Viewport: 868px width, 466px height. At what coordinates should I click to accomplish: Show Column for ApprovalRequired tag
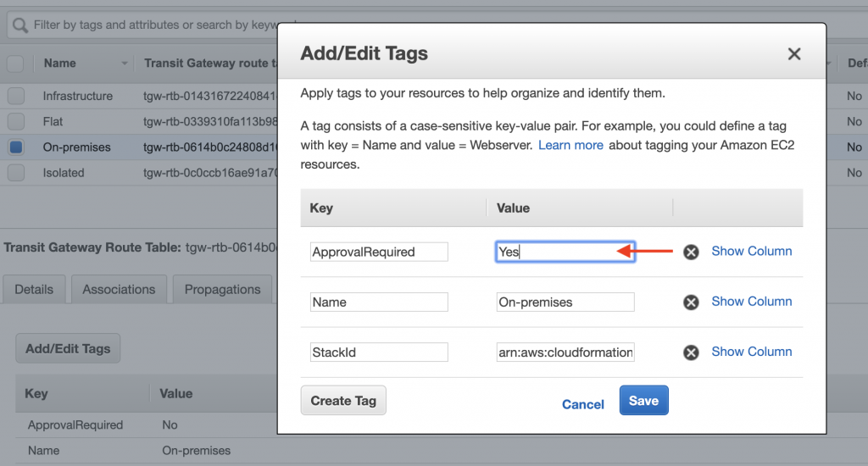[x=751, y=251]
